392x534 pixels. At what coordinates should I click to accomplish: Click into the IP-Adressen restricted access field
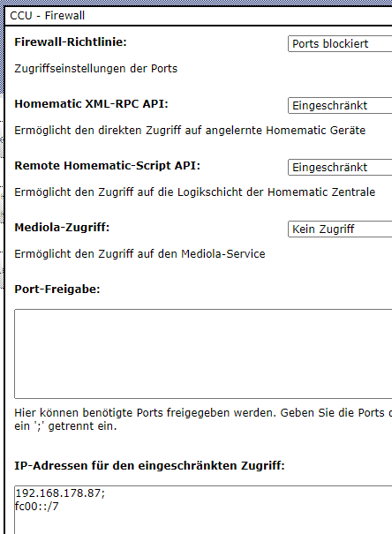click(203, 510)
